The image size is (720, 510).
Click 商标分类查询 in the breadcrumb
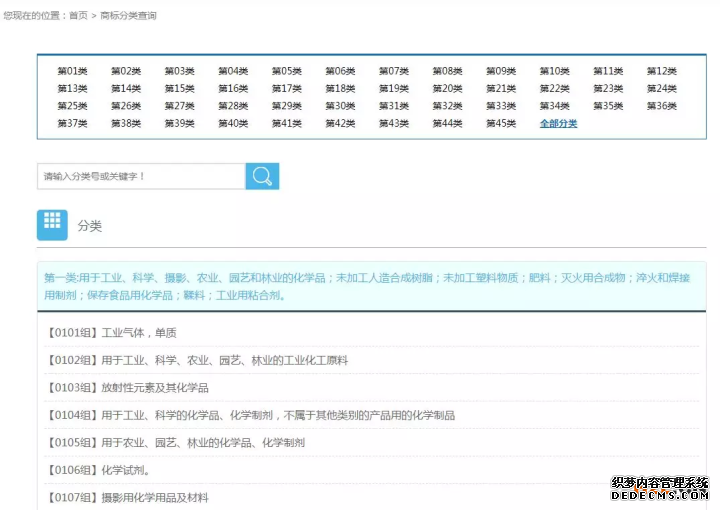pos(128,16)
